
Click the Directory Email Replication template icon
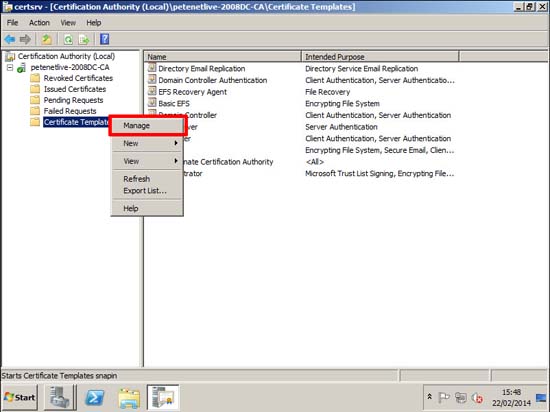pos(152,68)
